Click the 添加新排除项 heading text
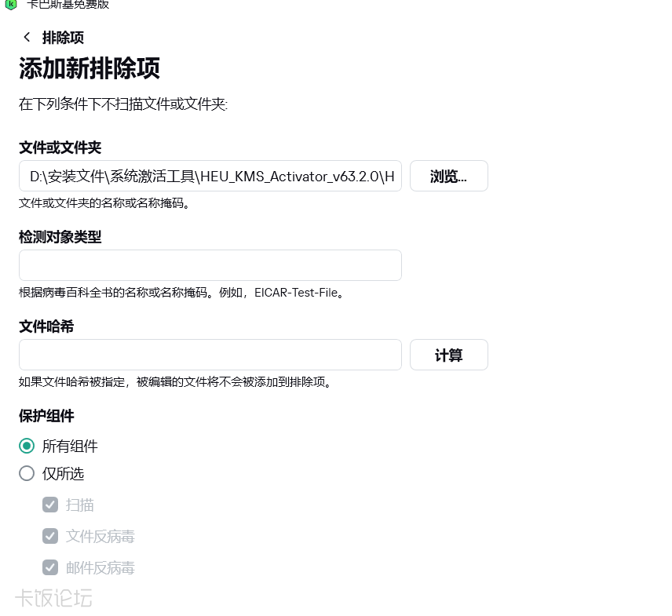Image resolution: width=672 pixels, height=616 pixels. coord(89,68)
